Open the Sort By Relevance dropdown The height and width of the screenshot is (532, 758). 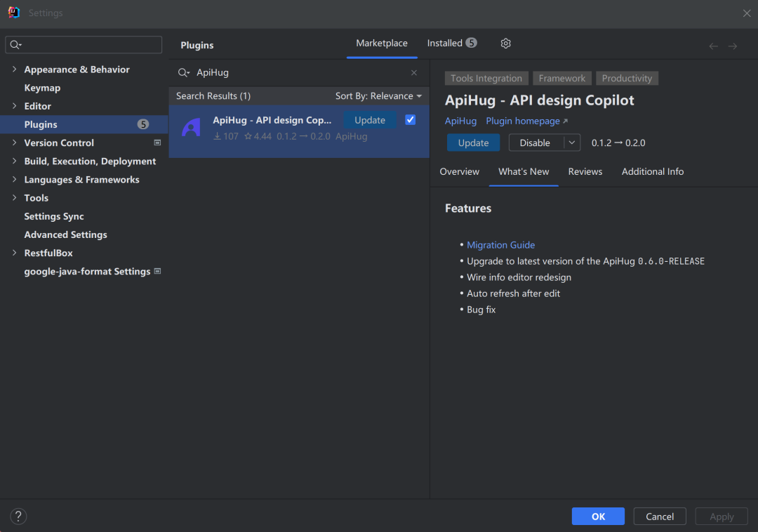tap(378, 96)
